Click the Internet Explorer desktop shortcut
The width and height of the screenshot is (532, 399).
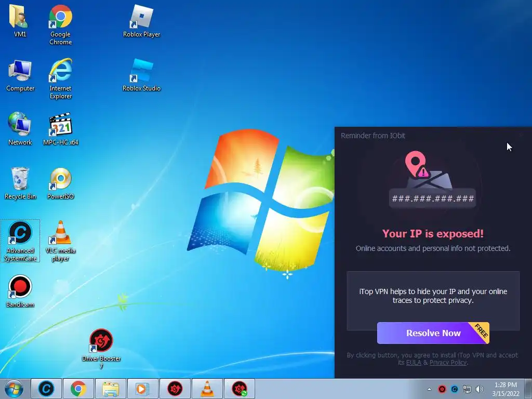pos(60,79)
